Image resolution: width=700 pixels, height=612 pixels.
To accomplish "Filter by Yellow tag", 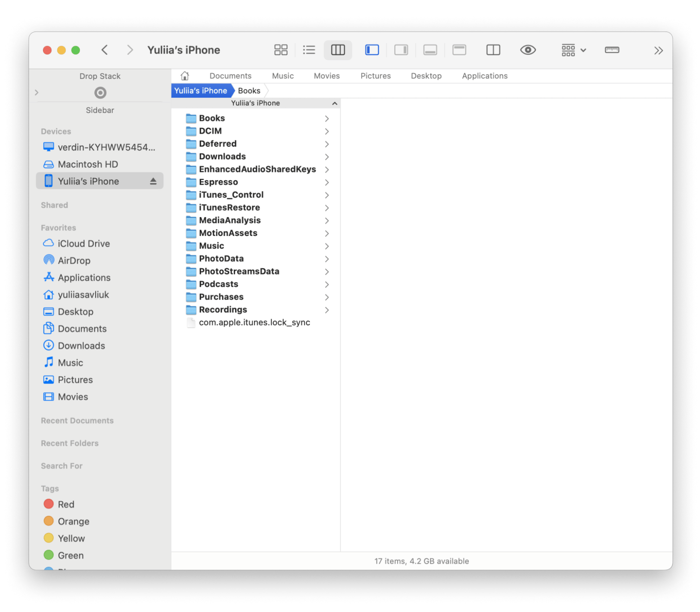I will (100, 538).
